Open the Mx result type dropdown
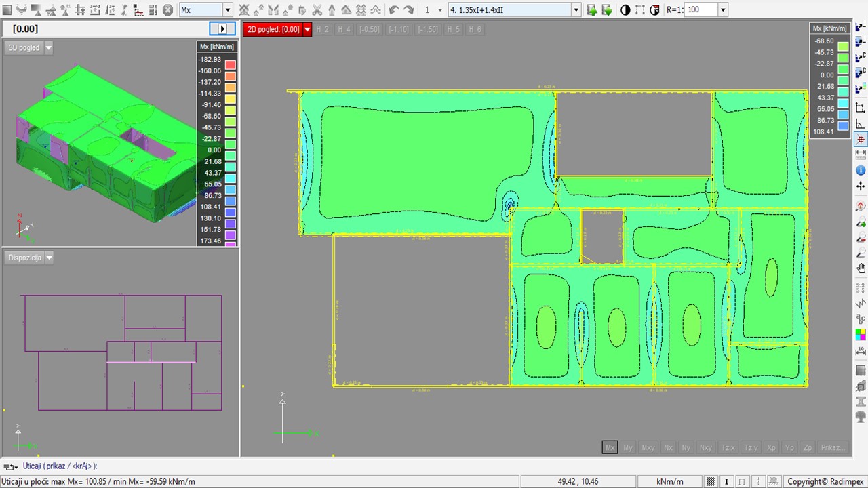 point(227,10)
